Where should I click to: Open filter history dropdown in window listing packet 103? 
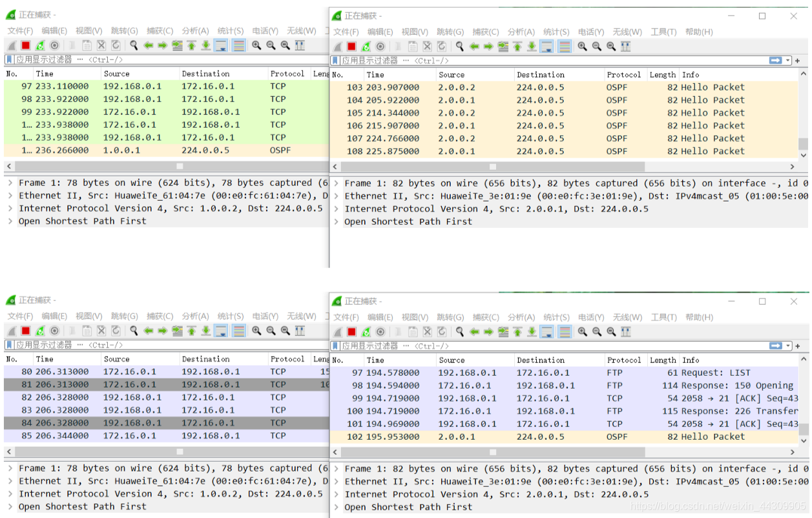click(x=788, y=60)
